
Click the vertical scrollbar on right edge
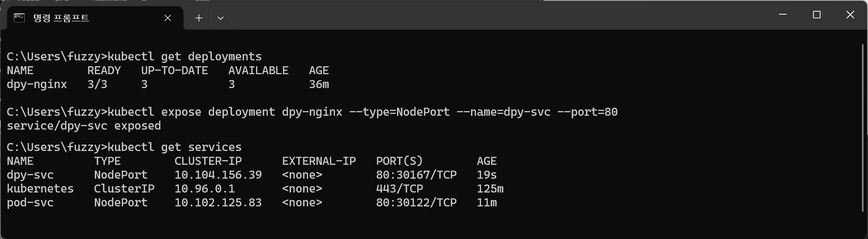pyautogui.click(x=862, y=128)
